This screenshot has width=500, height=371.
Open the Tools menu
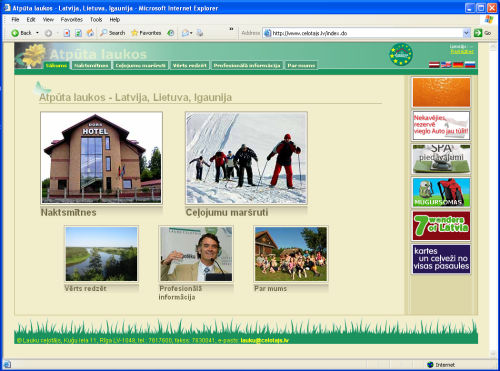(x=96, y=20)
